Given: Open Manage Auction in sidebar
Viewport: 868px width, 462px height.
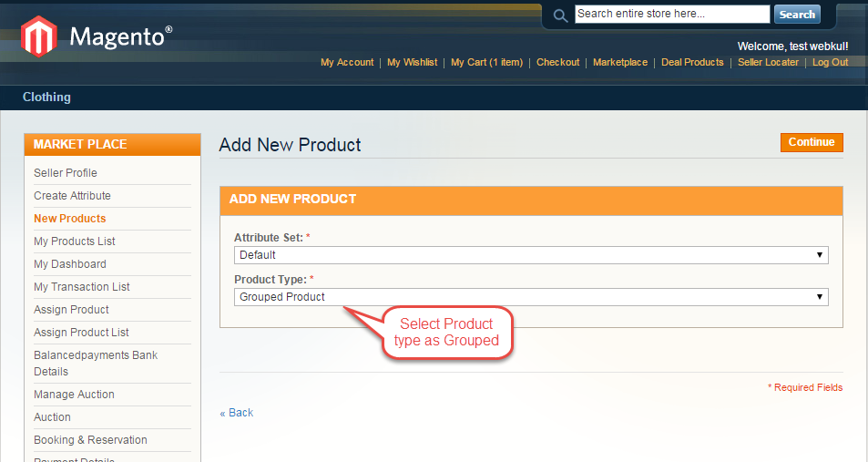Looking at the screenshot, I should (74, 394).
